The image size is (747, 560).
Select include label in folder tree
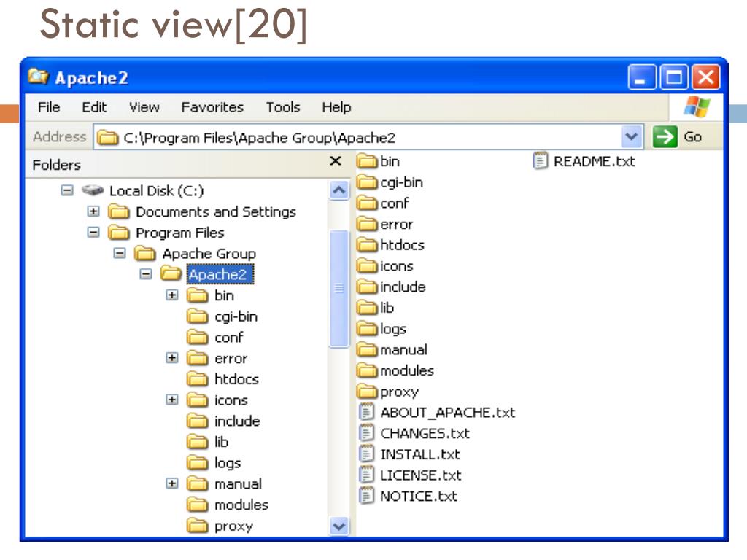[237, 421]
